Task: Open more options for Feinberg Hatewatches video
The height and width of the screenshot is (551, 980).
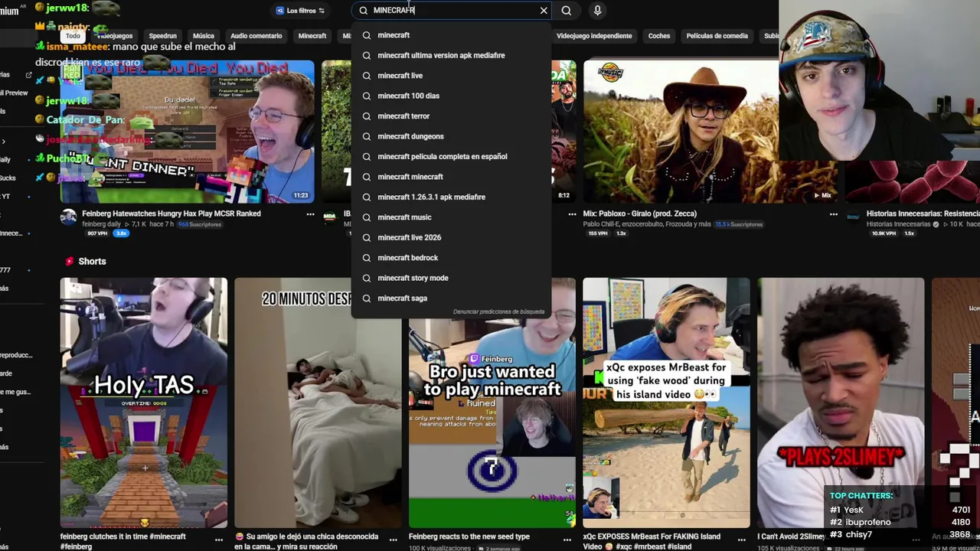Action: (310, 214)
